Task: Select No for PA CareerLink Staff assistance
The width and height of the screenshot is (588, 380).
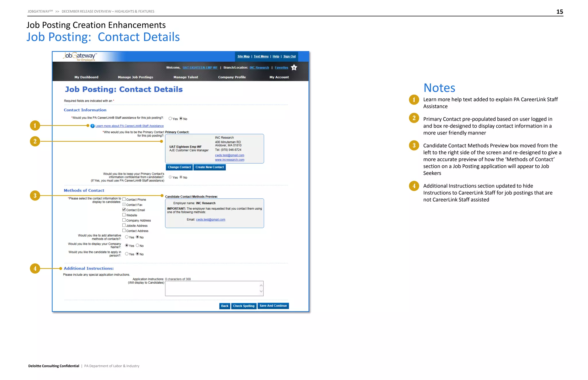Action: (181, 118)
